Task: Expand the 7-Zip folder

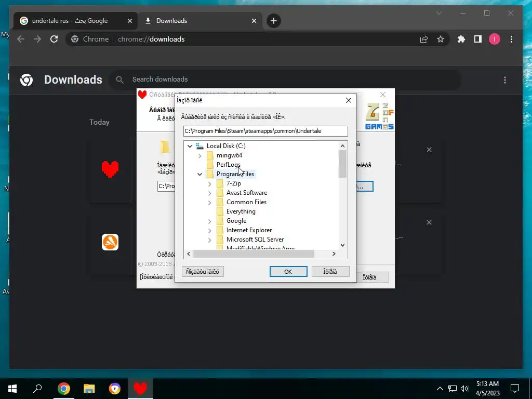Action: (x=209, y=184)
